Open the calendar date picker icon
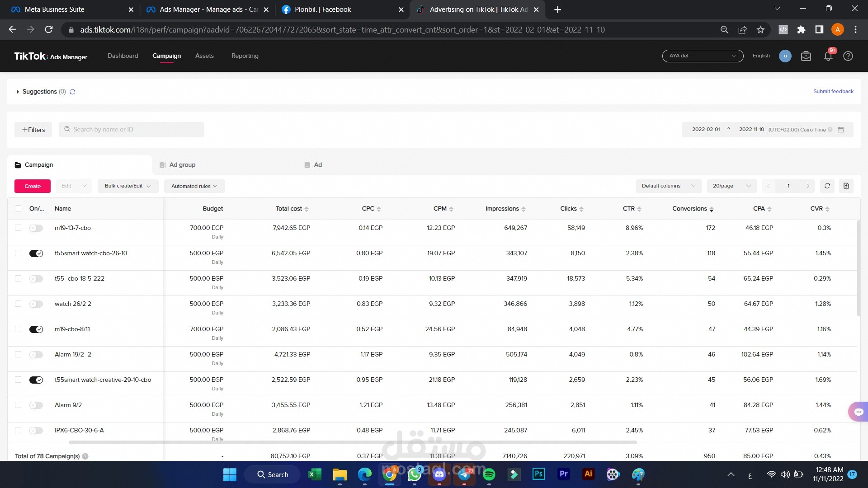 (x=841, y=130)
